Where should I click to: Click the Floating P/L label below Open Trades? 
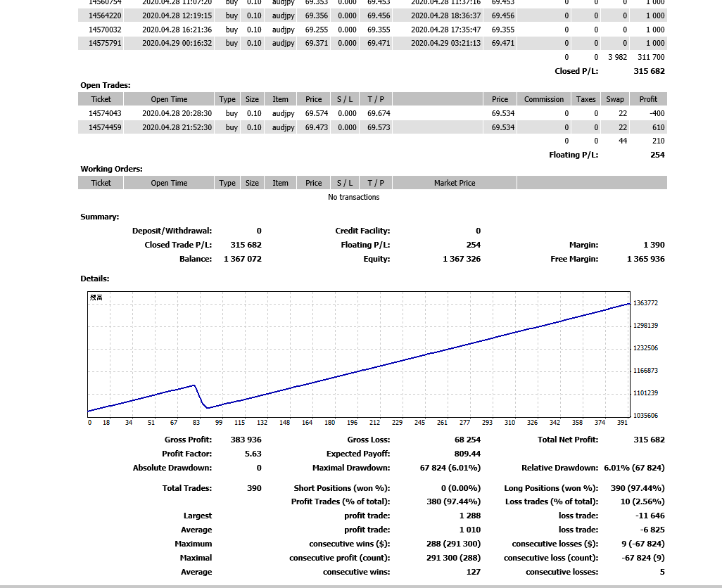coord(574,155)
